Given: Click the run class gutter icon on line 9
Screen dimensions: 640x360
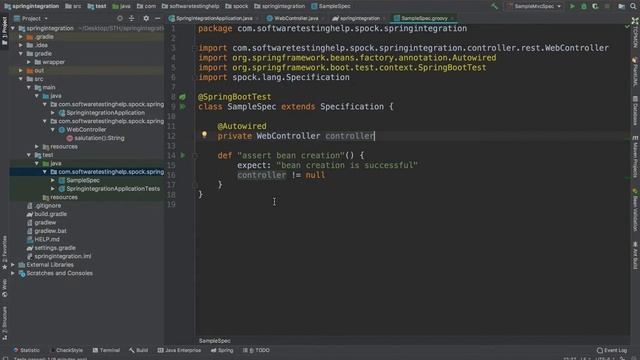Looking at the screenshot, I should [182, 107].
